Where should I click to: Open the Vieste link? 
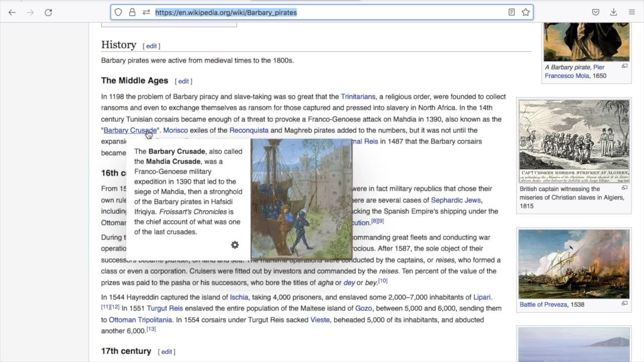(x=320, y=320)
